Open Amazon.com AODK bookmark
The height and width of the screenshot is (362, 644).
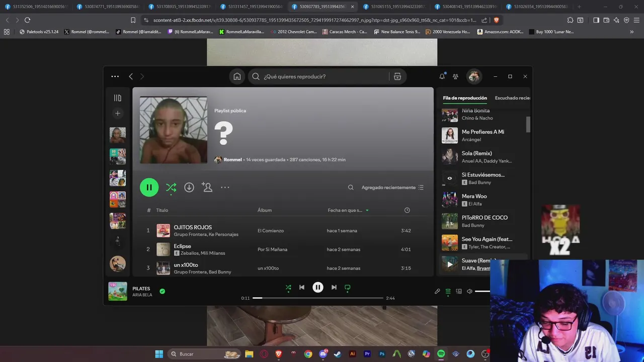pos(500,32)
